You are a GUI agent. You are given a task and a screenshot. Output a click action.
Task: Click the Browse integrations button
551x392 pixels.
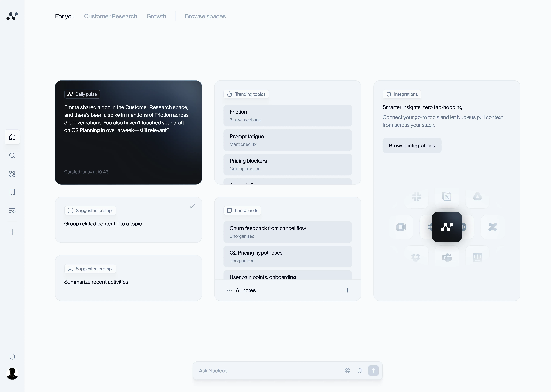412,146
